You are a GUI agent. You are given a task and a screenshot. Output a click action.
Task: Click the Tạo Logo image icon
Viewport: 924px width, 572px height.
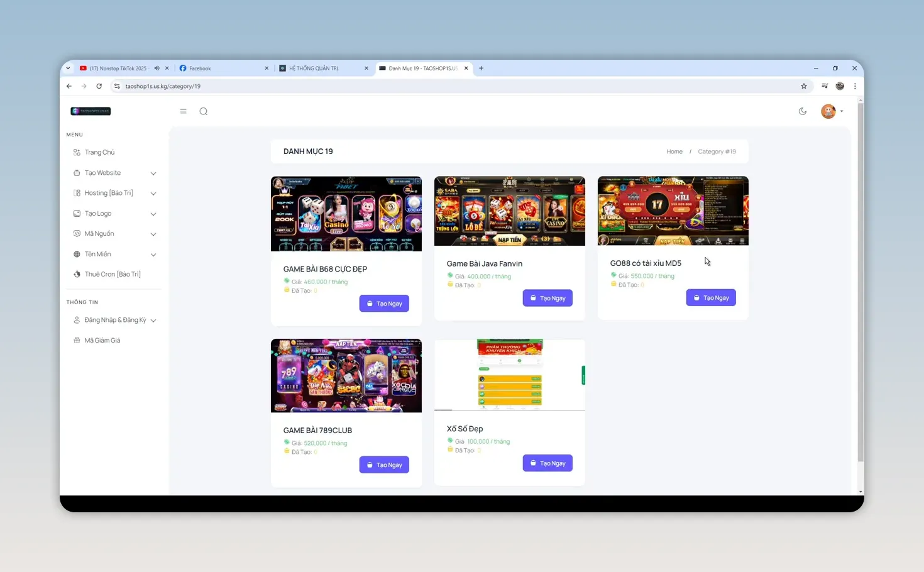point(77,214)
